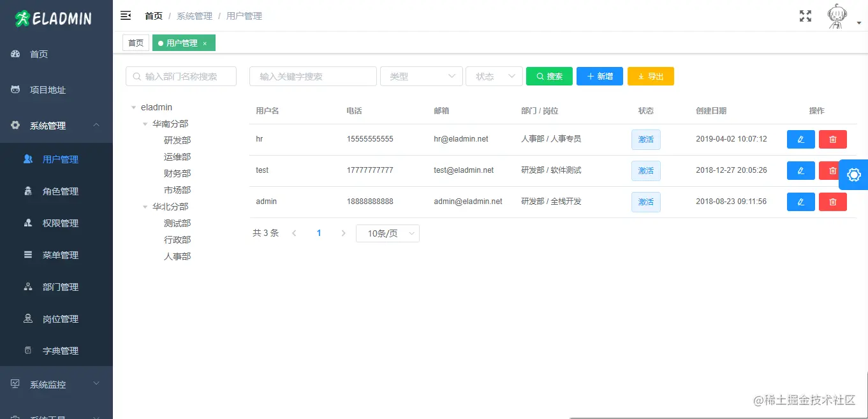Toggle activation for the test user
Image resolution: width=868 pixels, height=419 pixels.
[645, 170]
